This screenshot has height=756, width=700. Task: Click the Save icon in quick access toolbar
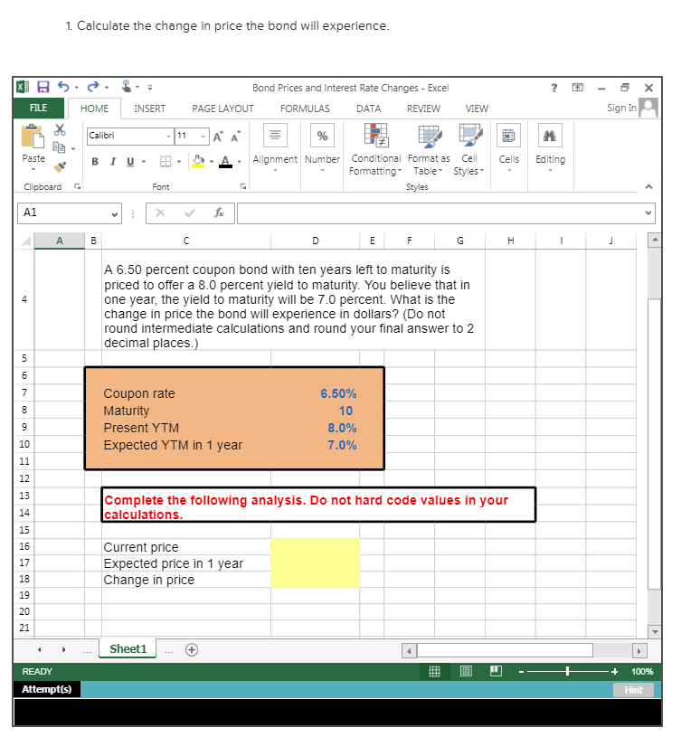[x=43, y=87]
